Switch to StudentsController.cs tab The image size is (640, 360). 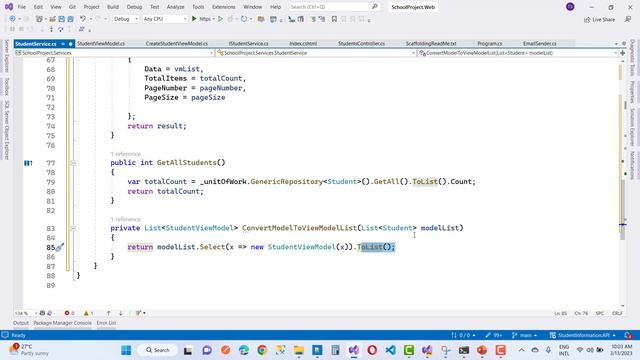click(x=361, y=43)
